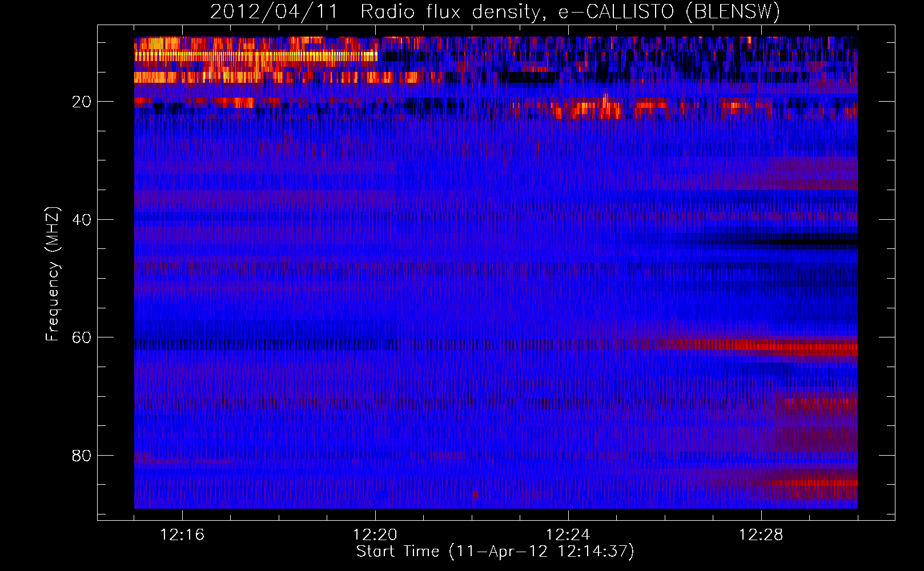The image size is (924, 571).
Task: Click the 60 MHz frequency tick label
Action: click(x=82, y=337)
